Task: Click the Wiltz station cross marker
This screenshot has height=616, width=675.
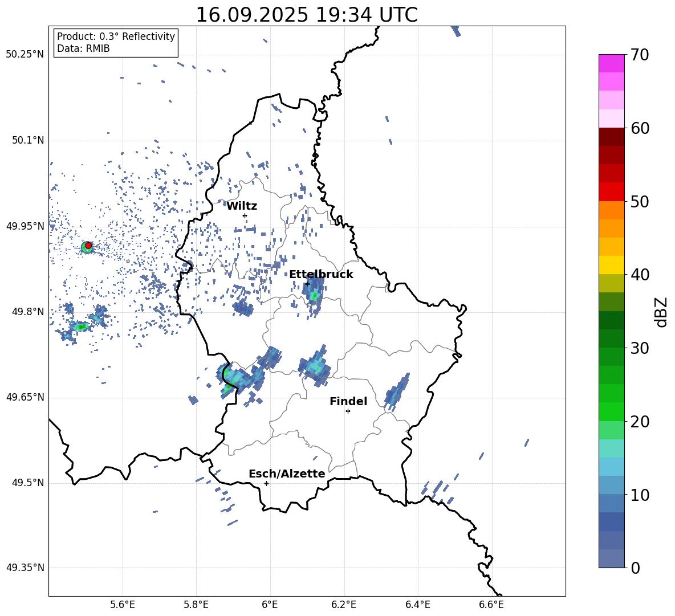Action: [245, 215]
